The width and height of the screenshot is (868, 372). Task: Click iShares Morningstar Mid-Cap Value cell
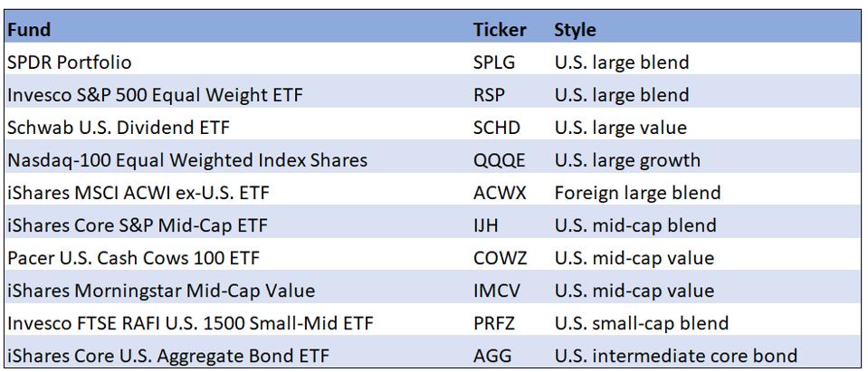[x=161, y=291]
